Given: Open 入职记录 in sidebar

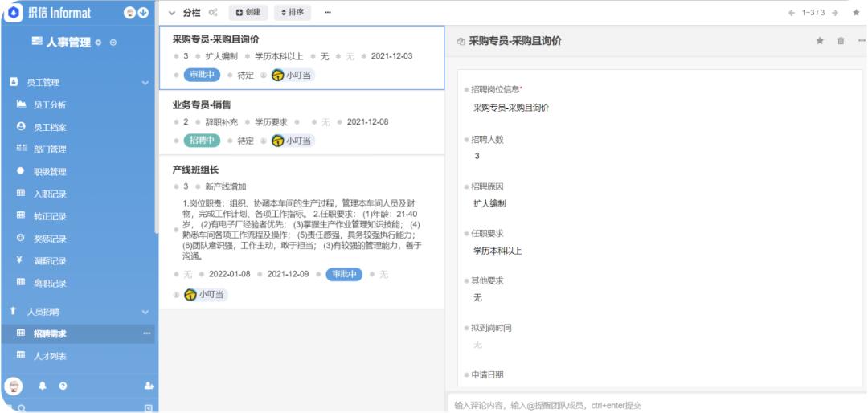Looking at the screenshot, I should pos(50,194).
